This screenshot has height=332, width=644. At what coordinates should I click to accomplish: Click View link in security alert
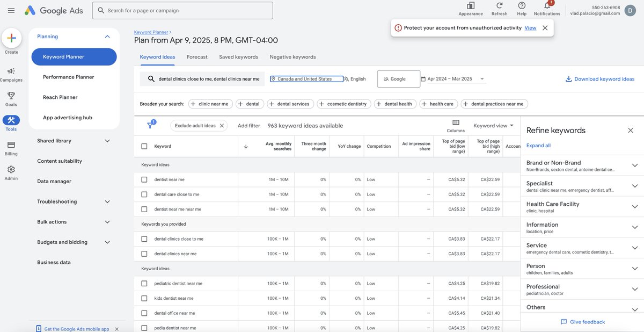coord(530,28)
